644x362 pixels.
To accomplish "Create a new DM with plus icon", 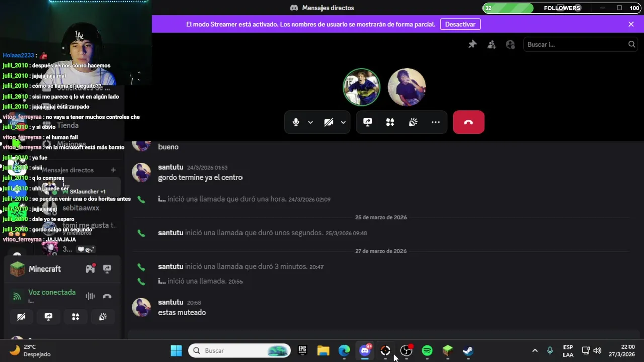I will point(113,170).
